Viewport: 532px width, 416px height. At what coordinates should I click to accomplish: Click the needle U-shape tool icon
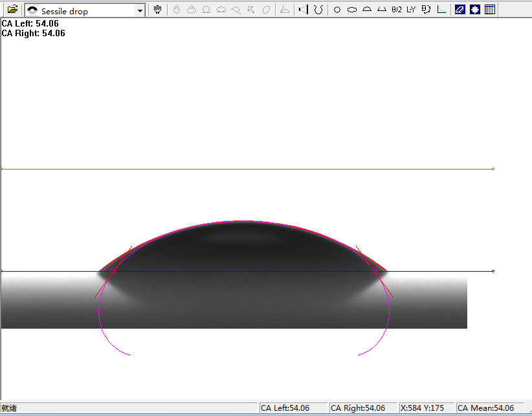pyautogui.click(x=318, y=10)
